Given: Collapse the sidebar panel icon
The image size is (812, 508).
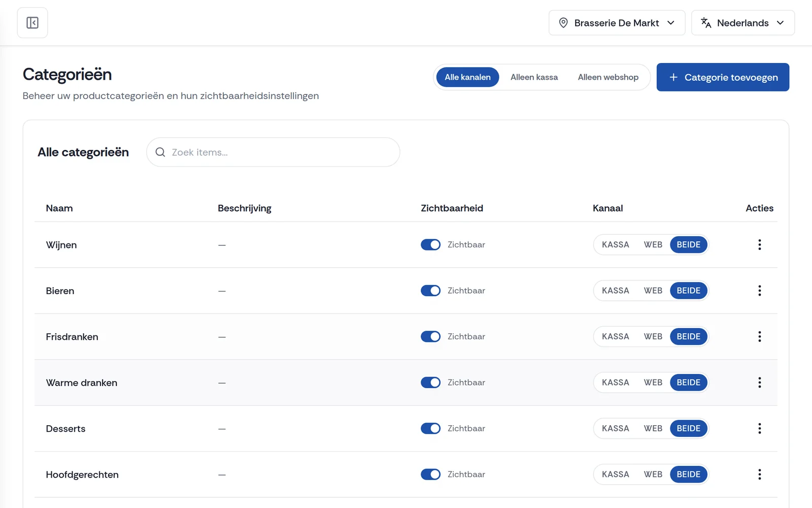Looking at the screenshot, I should coord(32,23).
